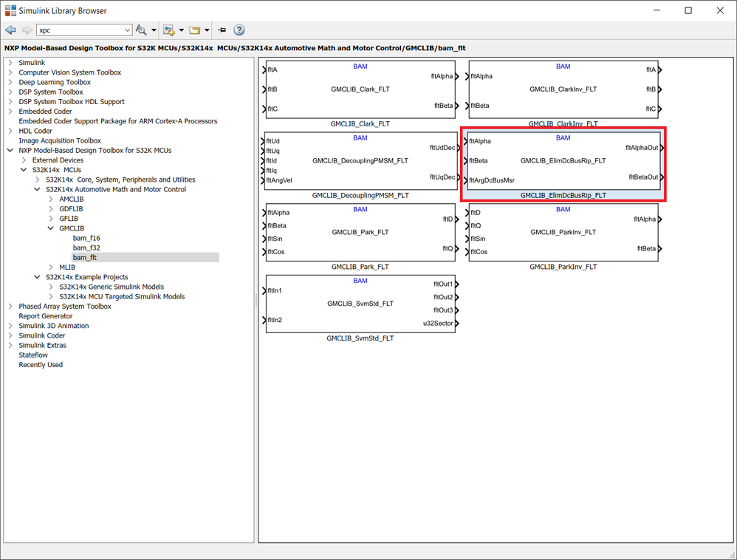Expand the GFLIB node

coord(51,219)
